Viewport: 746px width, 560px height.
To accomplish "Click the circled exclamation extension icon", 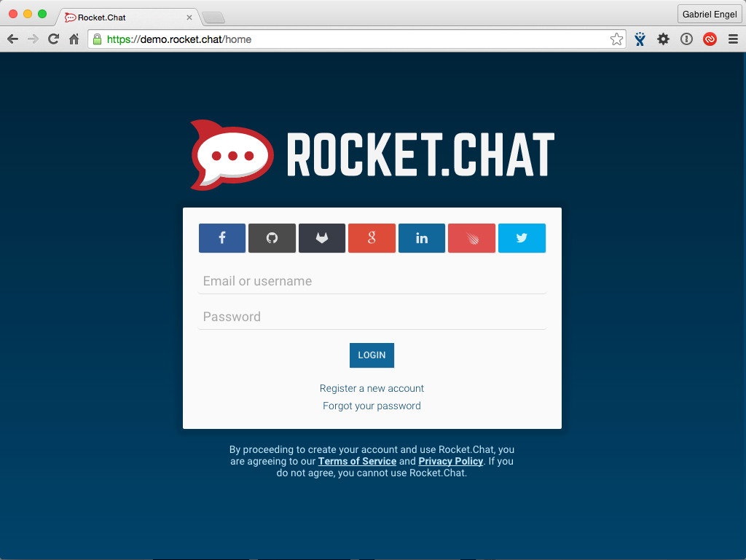I will [686, 39].
